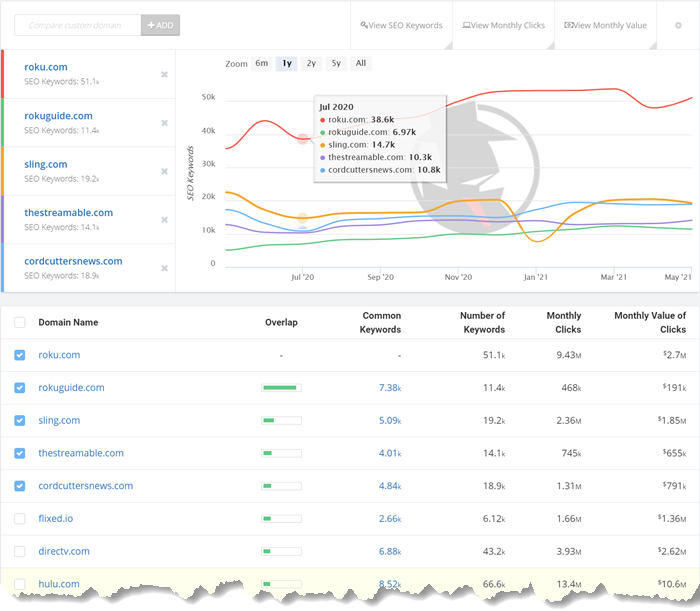700x611 pixels.
Task: Set chart zoom to 1y
Action: click(287, 63)
